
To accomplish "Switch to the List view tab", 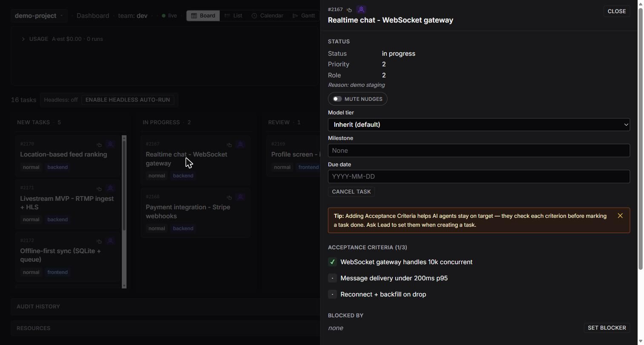I will (x=233, y=16).
